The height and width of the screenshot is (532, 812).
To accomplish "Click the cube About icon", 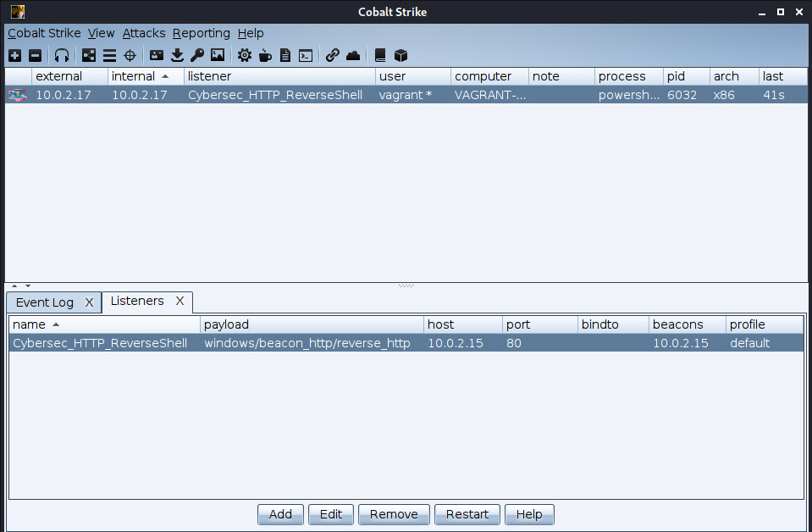I will (x=400, y=55).
